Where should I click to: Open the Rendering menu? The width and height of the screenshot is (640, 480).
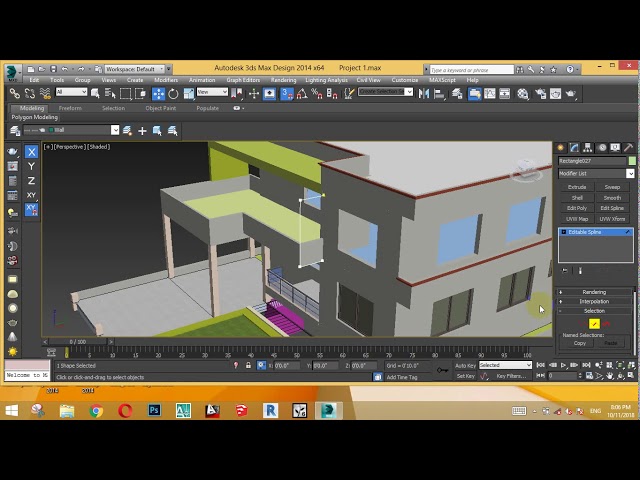pos(283,80)
